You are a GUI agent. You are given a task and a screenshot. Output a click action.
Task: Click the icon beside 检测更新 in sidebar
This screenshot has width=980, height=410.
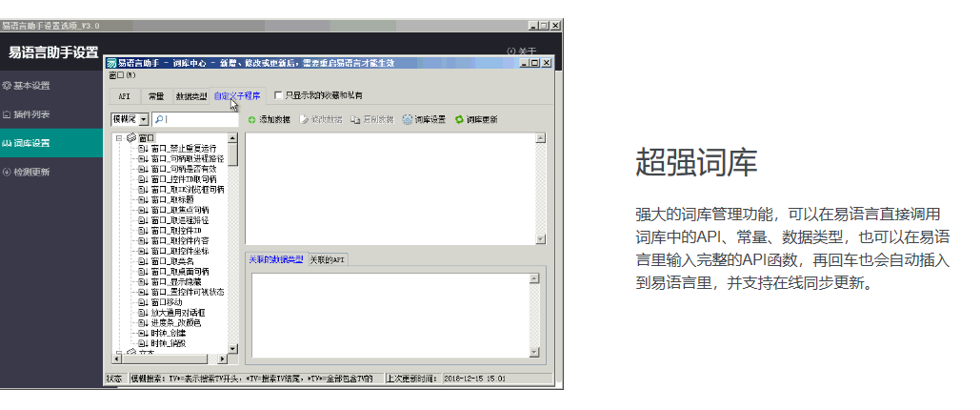coord(7,172)
